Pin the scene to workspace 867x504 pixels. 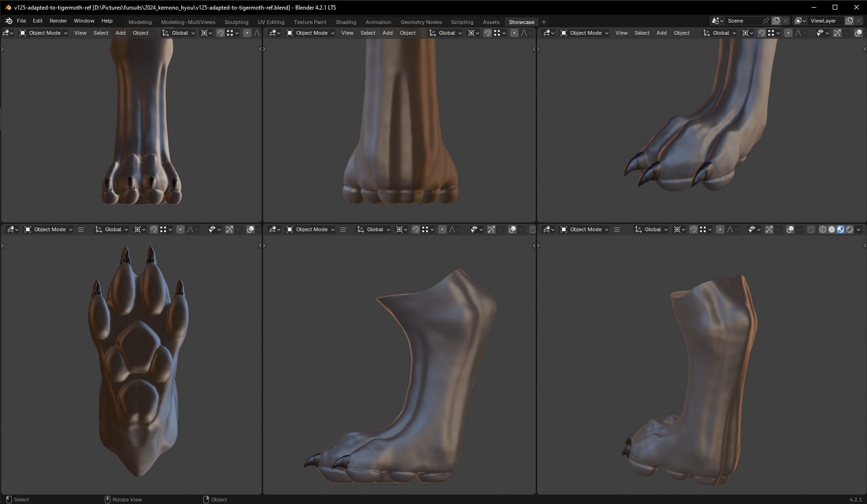pos(766,21)
